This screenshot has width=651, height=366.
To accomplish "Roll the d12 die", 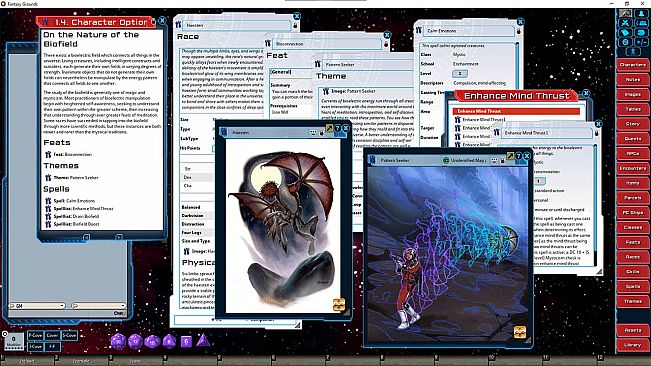I will [136, 342].
